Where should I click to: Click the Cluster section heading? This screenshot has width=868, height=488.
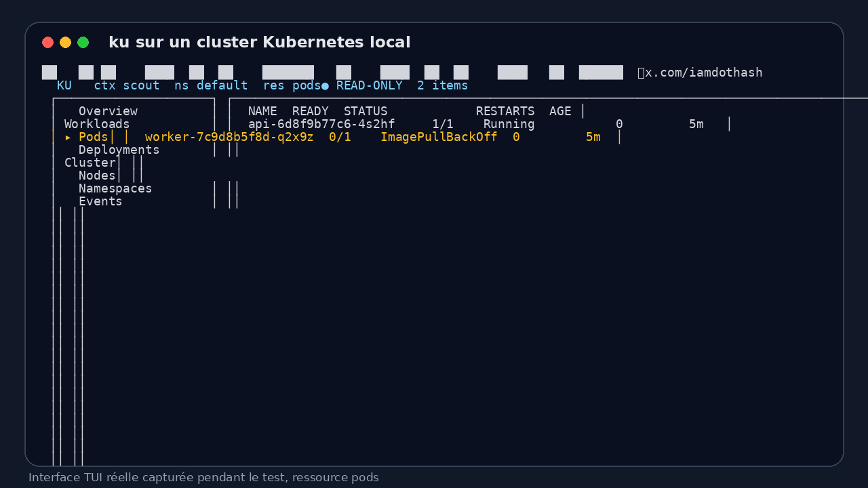90,163
